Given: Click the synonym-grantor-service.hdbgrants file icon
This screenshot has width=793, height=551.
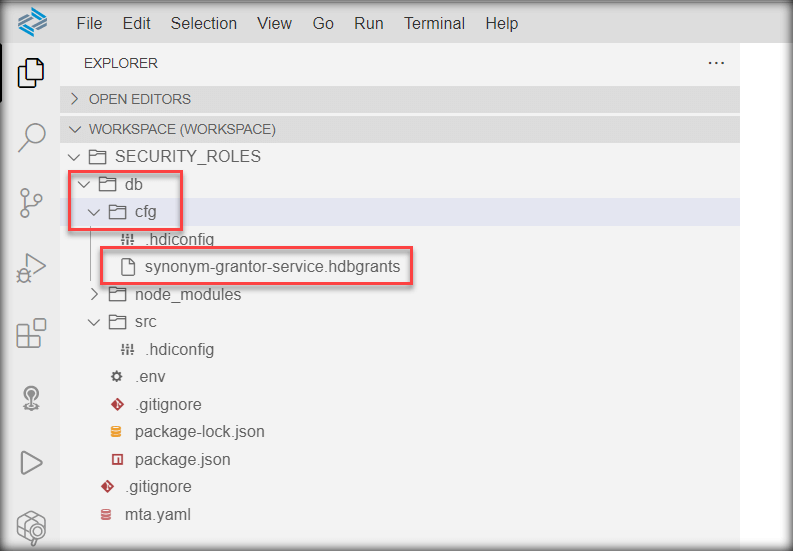Looking at the screenshot, I should point(128,267).
